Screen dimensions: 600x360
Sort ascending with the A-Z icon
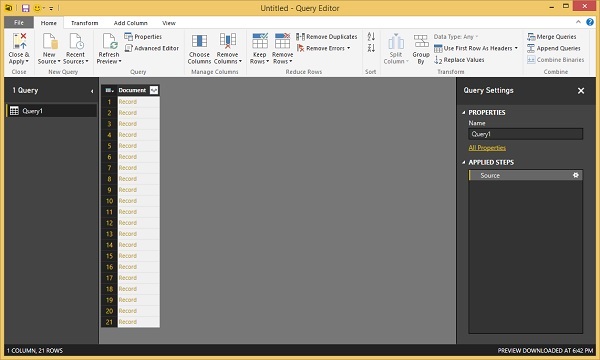371,37
